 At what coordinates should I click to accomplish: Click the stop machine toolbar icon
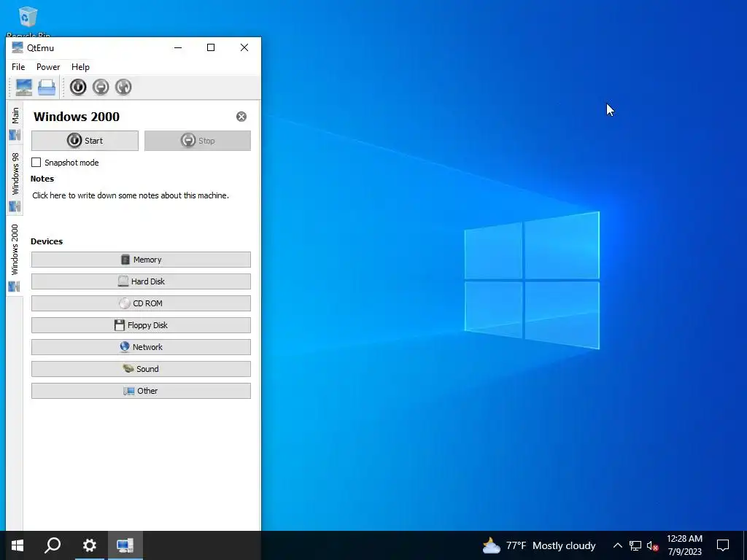[101, 87]
